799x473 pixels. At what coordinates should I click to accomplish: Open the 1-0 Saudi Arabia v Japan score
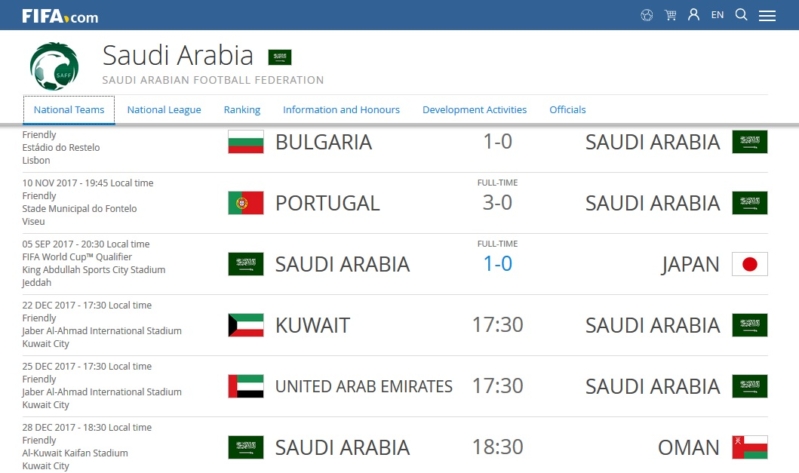point(497,264)
